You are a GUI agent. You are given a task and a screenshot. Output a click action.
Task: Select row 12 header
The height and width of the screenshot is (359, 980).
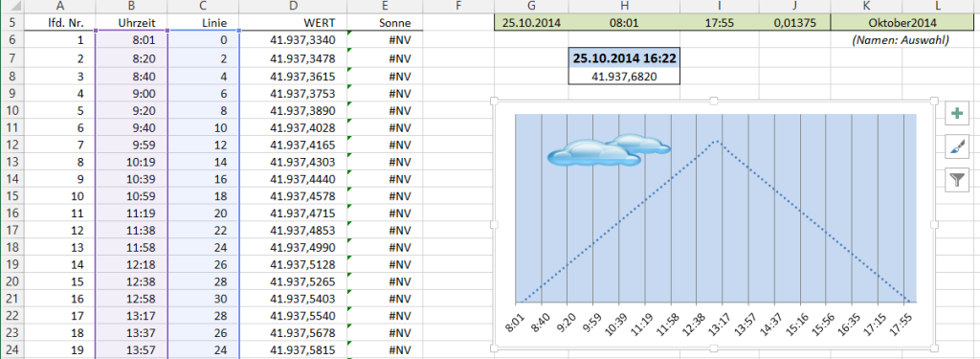click(x=13, y=146)
